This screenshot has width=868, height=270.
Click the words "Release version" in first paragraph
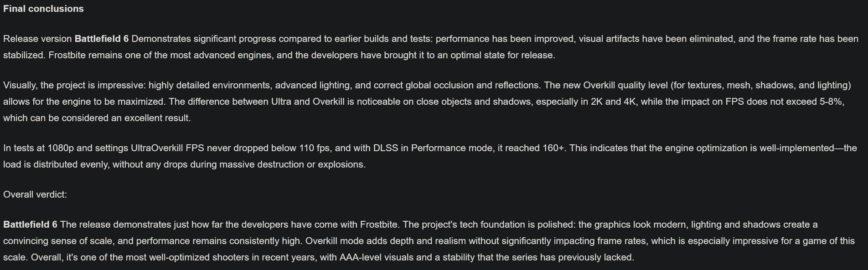(37, 39)
